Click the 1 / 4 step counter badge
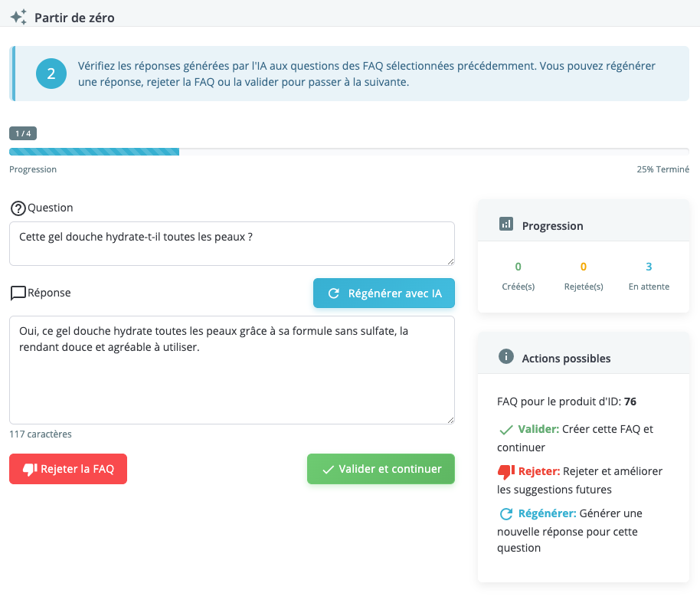Viewport: 700px width, 603px height. [x=23, y=134]
